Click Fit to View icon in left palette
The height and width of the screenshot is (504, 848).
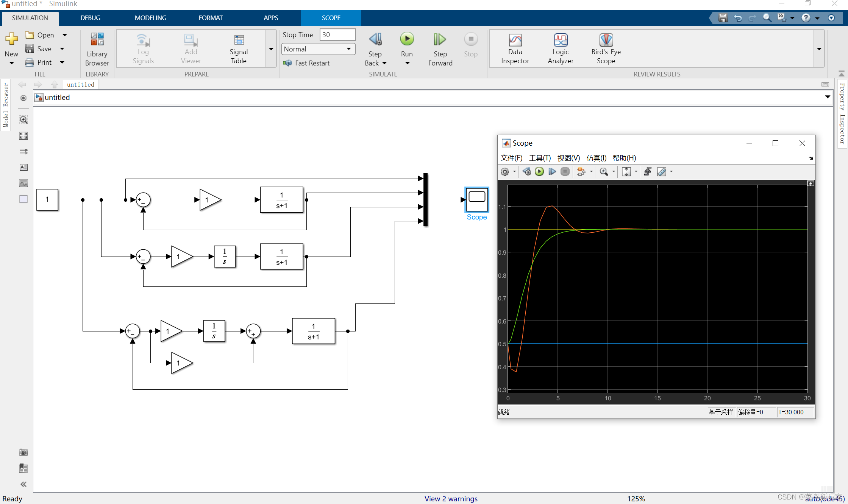pyautogui.click(x=23, y=136)
